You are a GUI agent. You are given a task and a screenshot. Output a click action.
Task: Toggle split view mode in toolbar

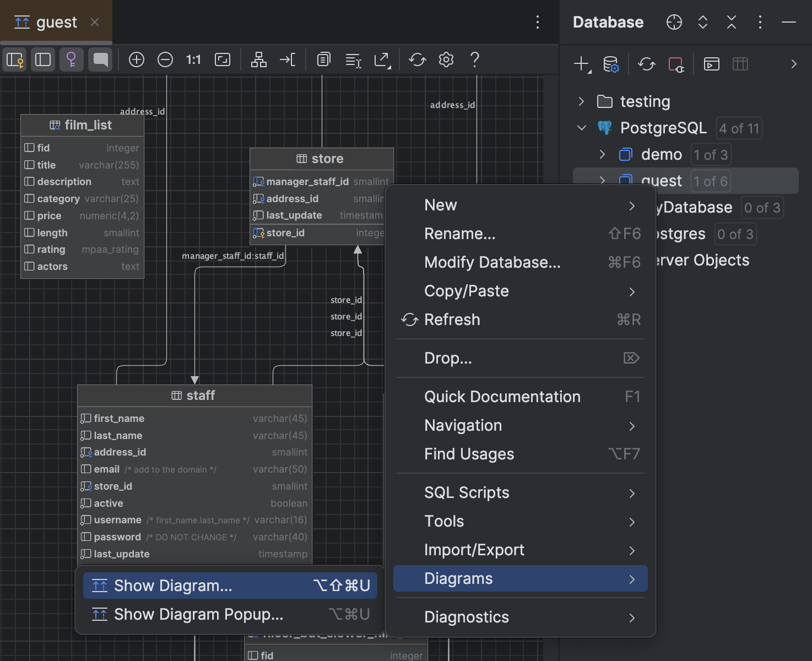click(43, 59)
